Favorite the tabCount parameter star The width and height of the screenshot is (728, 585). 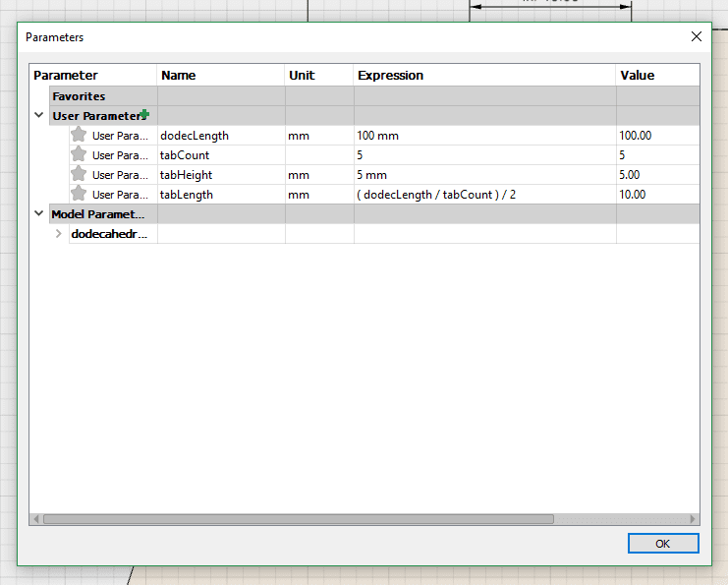(79, 153)
